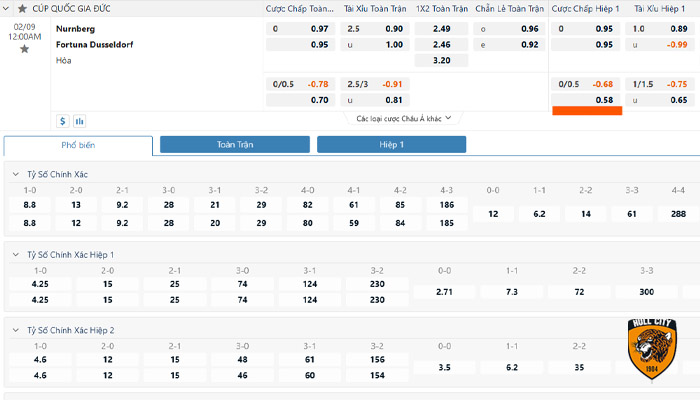Collapse the Cúp Quốc Gia Đức league row

coord(8,8)
